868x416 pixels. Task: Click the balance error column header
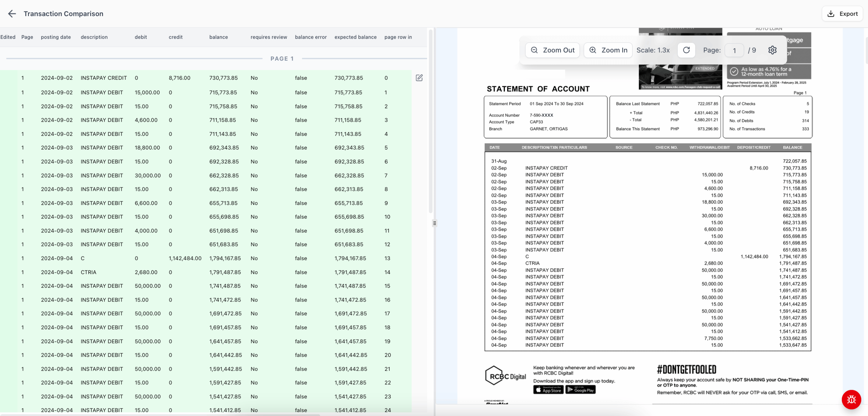tap(310, 37)
